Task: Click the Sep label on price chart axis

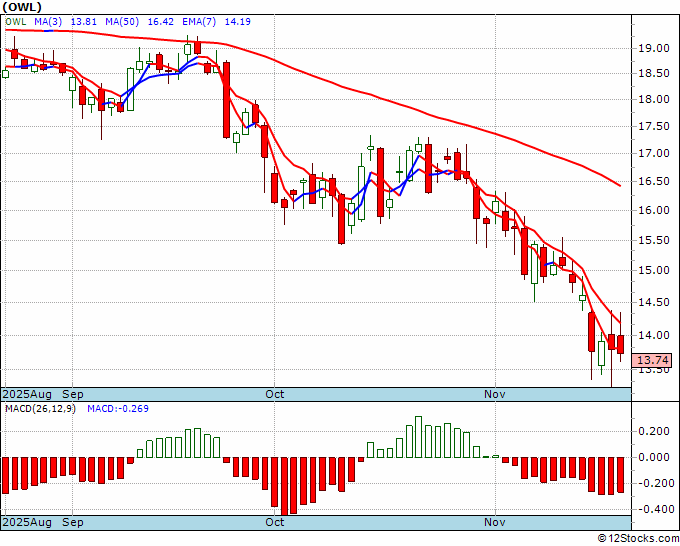Action: [x=72, y=394]
